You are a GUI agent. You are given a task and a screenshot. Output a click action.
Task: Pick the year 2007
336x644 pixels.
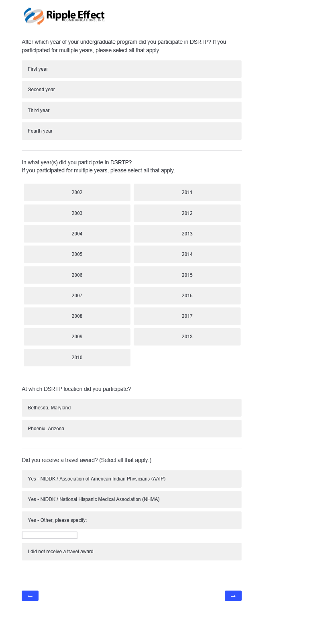(x=77, y=296)
